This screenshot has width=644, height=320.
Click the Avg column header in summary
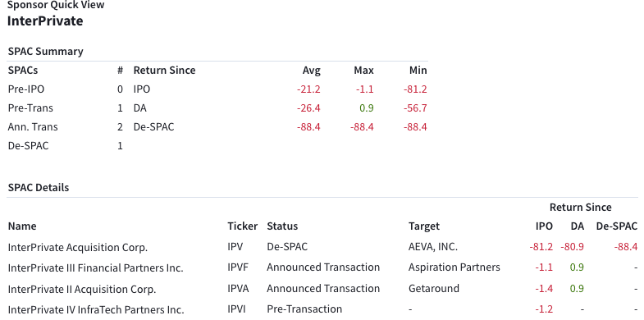pos(311,71)
